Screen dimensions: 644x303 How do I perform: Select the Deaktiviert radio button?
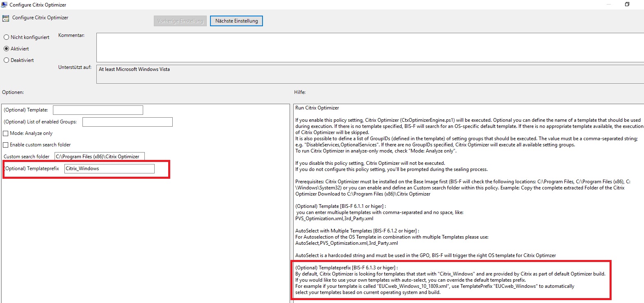[6, 60]
